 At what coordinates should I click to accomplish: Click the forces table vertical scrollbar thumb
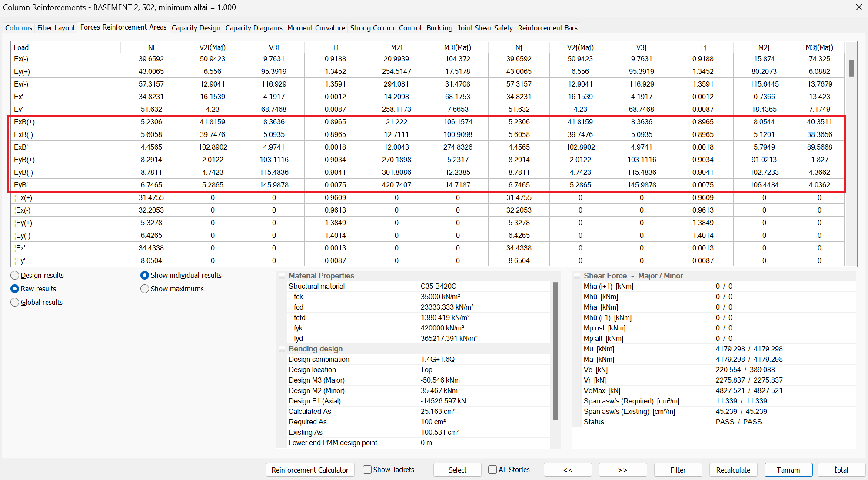click(x=851, y=68)
